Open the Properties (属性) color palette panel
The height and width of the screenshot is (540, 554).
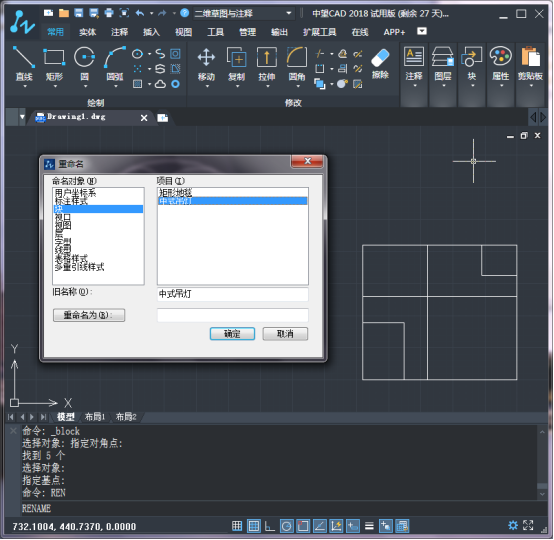[501, 57]
